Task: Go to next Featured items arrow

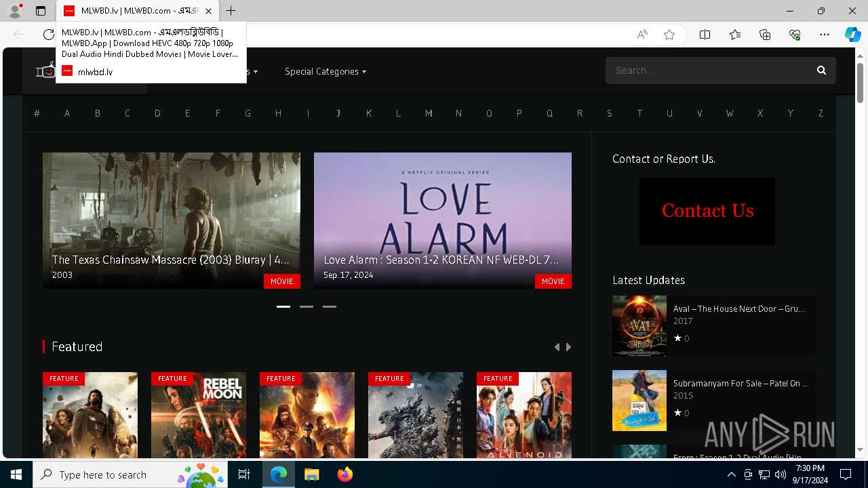Action: click(x=568, y=347)
